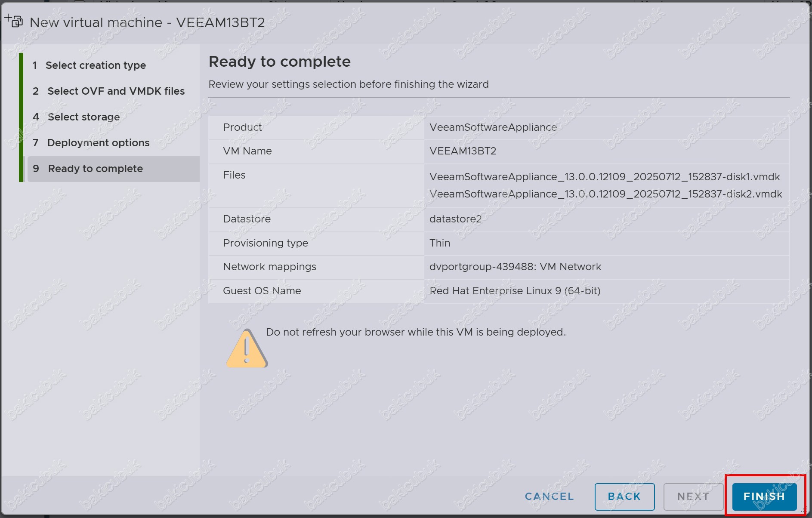Open step 7 Deployment options
The height and width of the screenshot is (518, 812).
coord(91,143)
